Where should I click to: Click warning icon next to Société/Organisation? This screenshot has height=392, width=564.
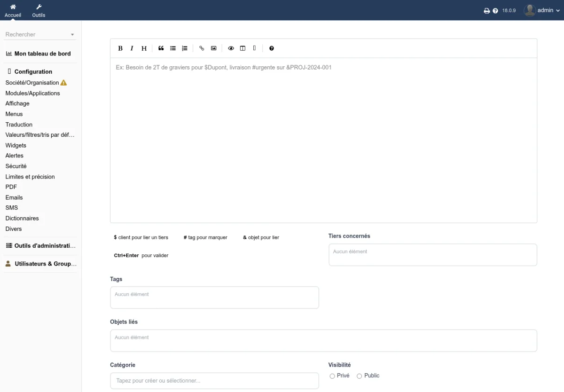point(64,83)
